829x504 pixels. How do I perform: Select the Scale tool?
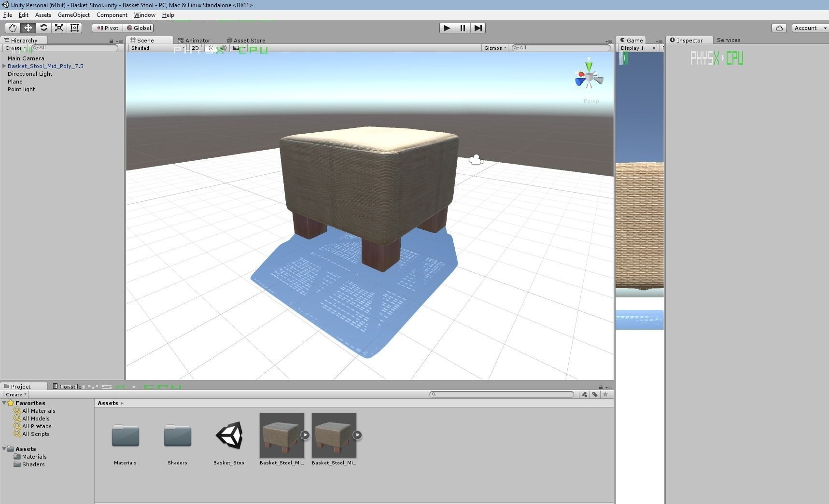(59, 28)
